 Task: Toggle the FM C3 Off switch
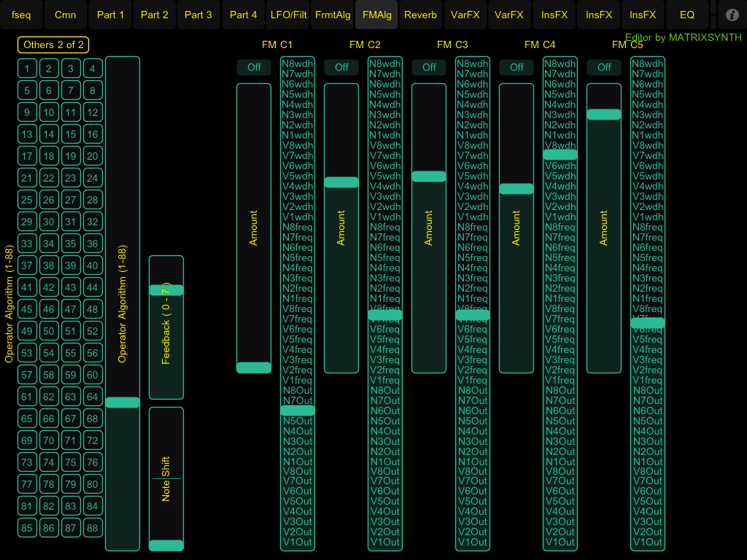point(429,67)
